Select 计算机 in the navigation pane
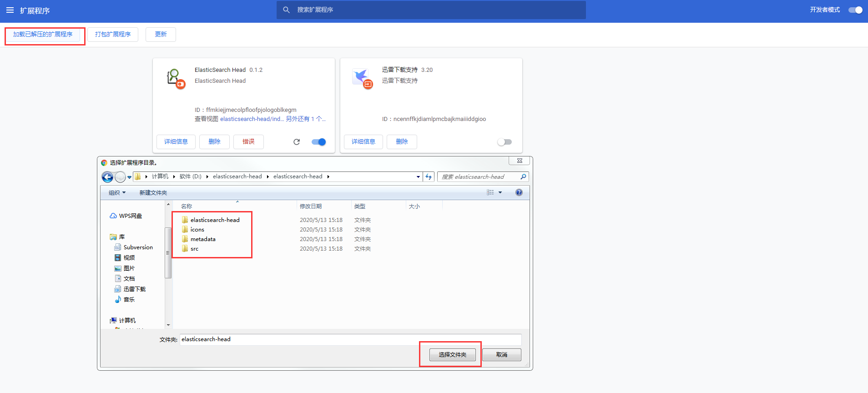Viewport: 868px width, 393px height. [x=123, y=321]
